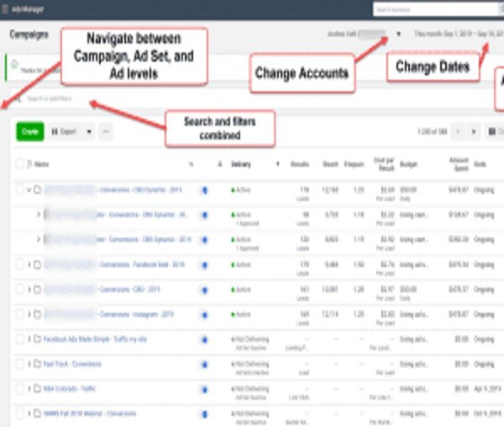Sort by Amount Spent column
Screen dimensions: 504x427
(459, 164)
